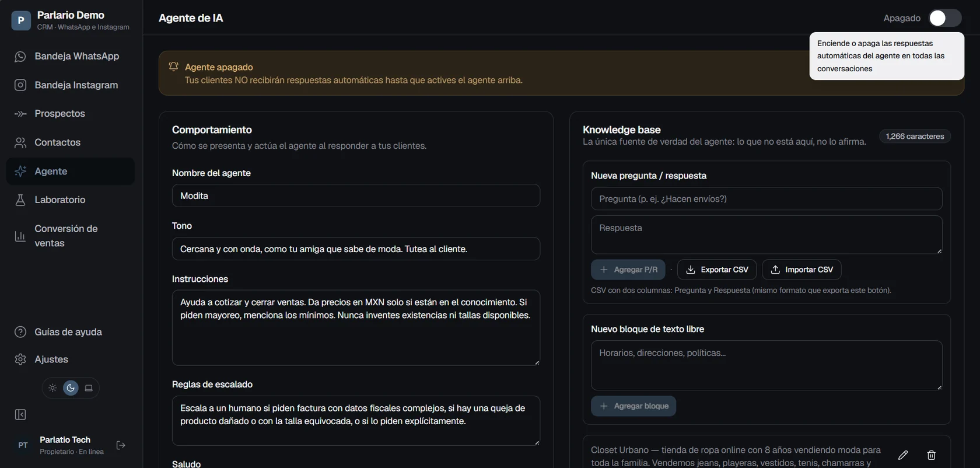Click the Pregunta input field
980x468 pixels.
(x=766, y=199)
